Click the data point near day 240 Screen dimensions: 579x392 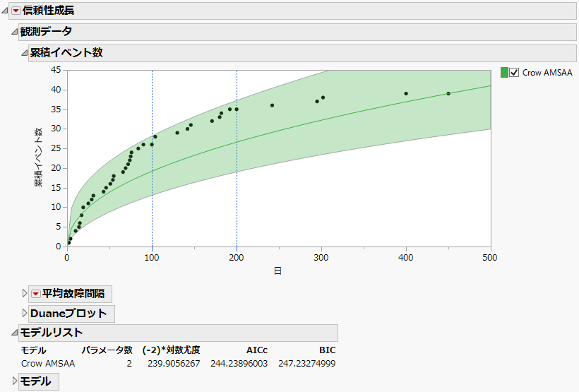[x=272, y=105]
